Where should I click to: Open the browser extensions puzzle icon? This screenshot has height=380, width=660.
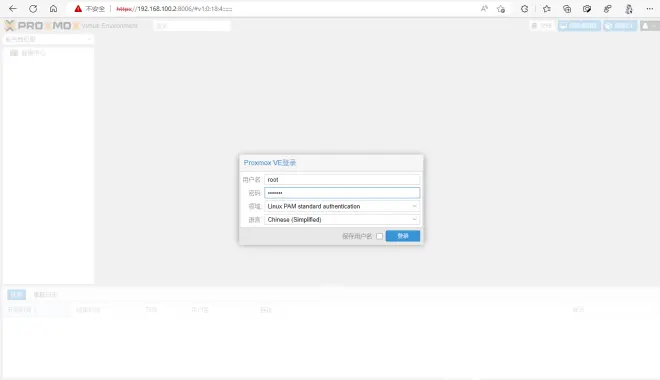point(524,8)
